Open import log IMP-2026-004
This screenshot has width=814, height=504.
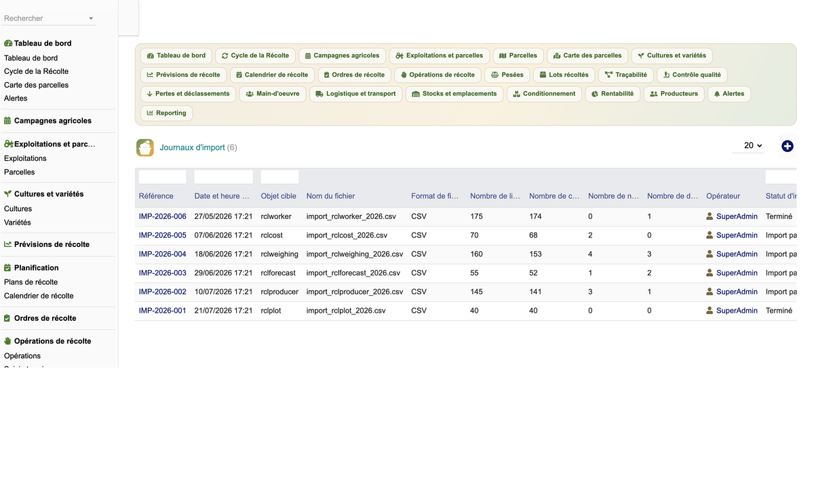(163, 254)
